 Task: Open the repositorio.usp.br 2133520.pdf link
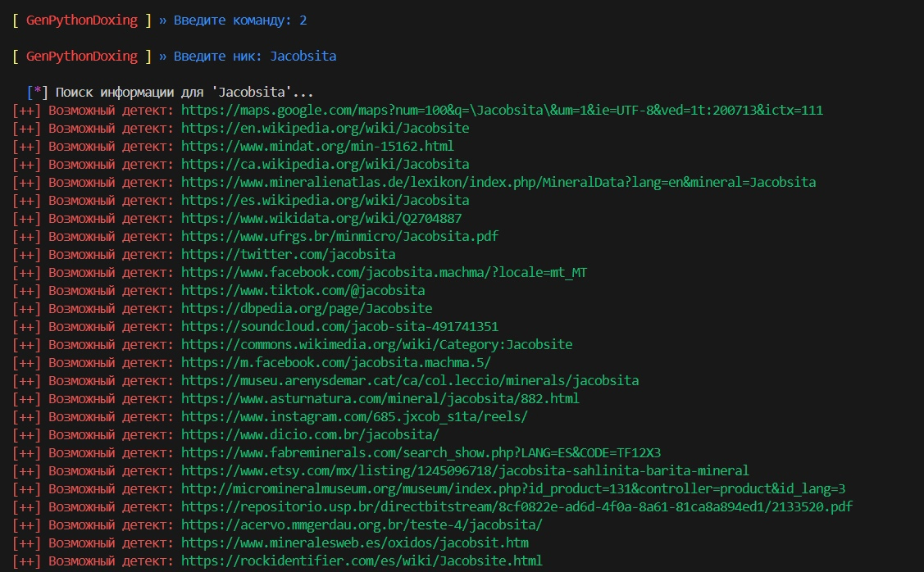click(517, 507)
